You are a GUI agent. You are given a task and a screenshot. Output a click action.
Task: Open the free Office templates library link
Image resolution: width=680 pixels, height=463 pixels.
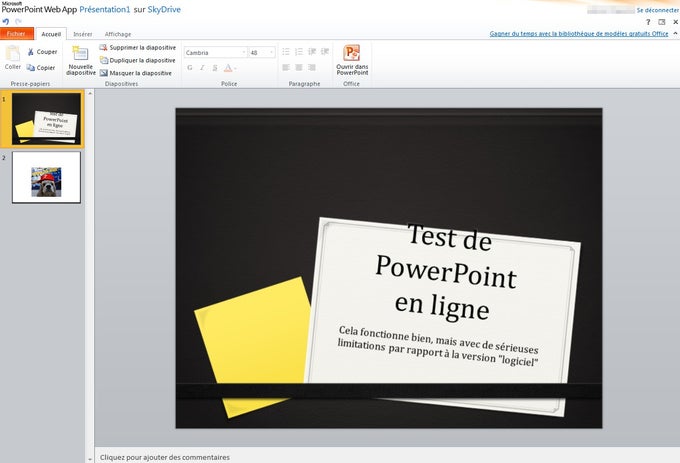pos(579,33)
